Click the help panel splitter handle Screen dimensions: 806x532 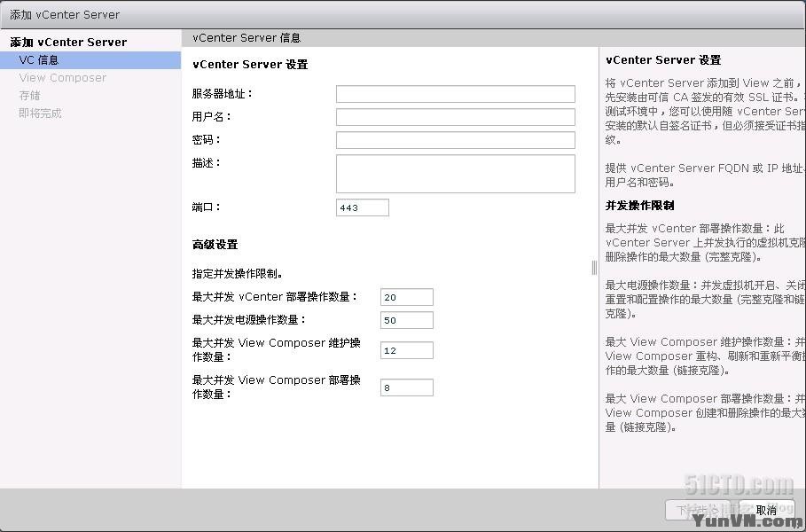pyautogui.click(x=595, y=267)
